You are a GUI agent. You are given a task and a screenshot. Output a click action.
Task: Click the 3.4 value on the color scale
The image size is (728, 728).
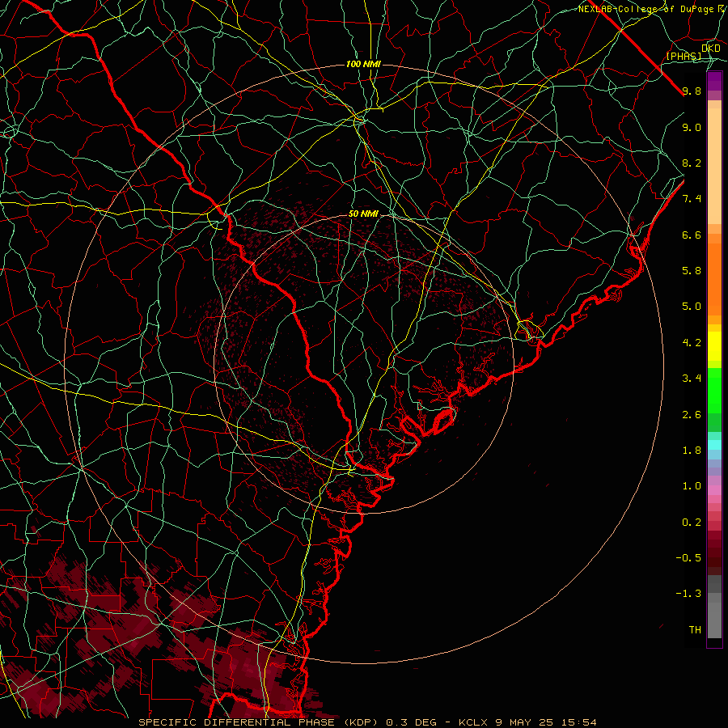[x=692, y=379]
